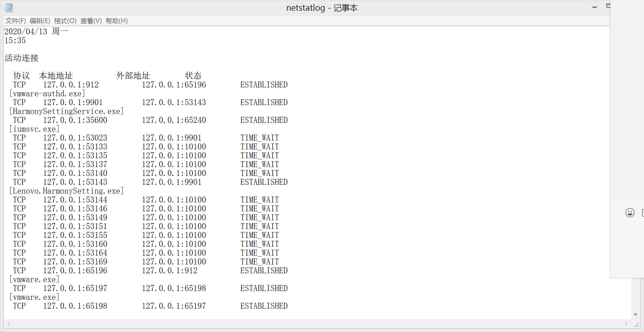Click the process name [Lenovo.HarmonySetting.exe]
This screenshot has width=644, height=332.
(x=67, y=191)
